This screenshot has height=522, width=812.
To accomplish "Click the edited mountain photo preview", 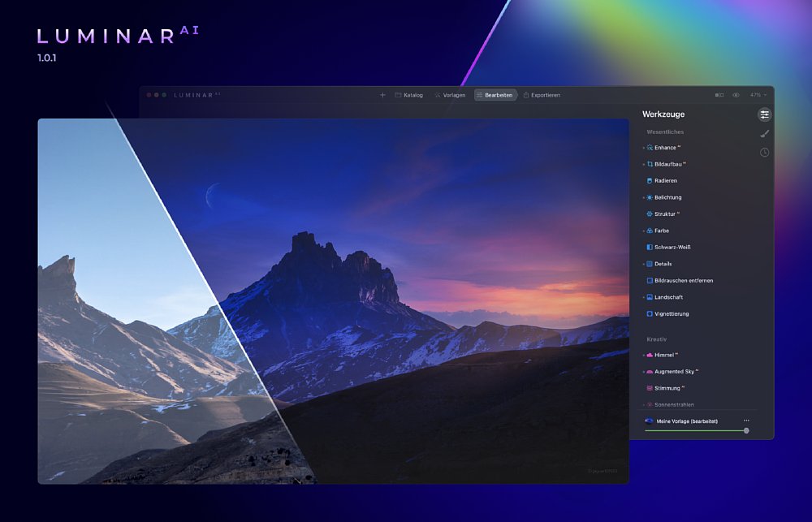I will click(x=334, y=301).
